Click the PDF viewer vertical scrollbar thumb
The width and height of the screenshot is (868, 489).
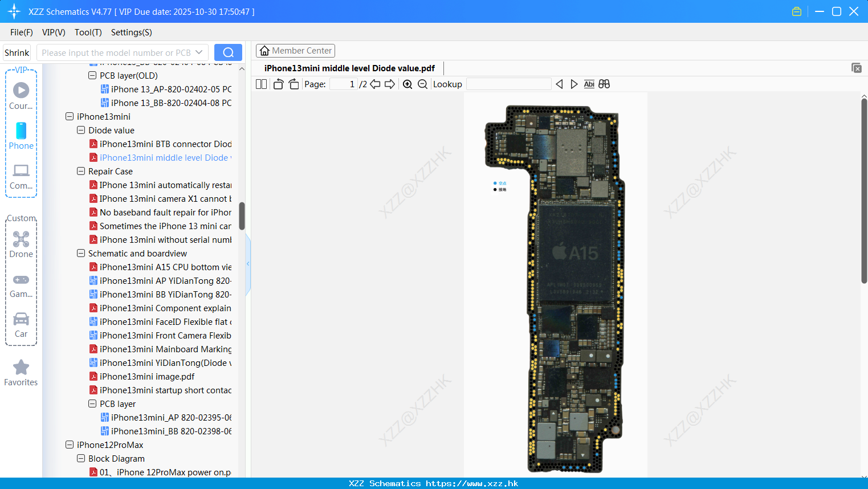tap(864, 191)
